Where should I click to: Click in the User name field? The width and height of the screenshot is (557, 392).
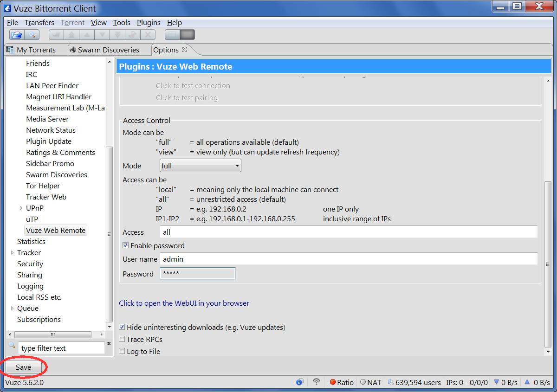pyautogui.click(x=349, y=259)
